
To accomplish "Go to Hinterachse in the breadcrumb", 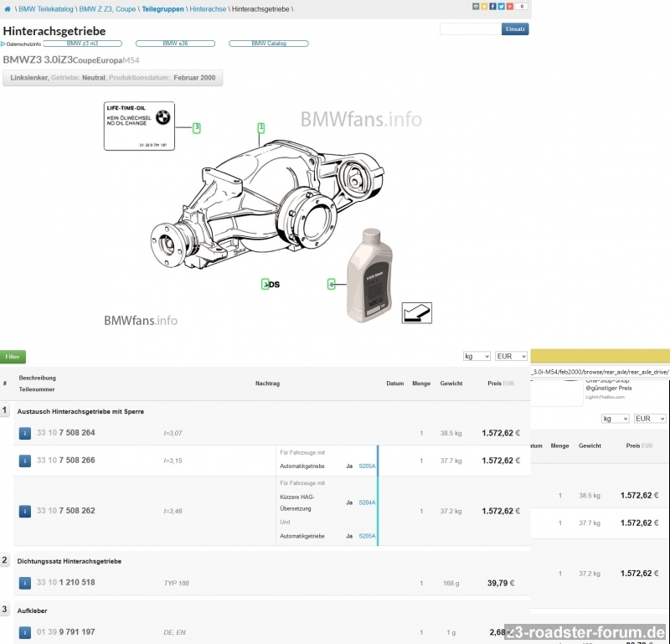I will (207, 8).
